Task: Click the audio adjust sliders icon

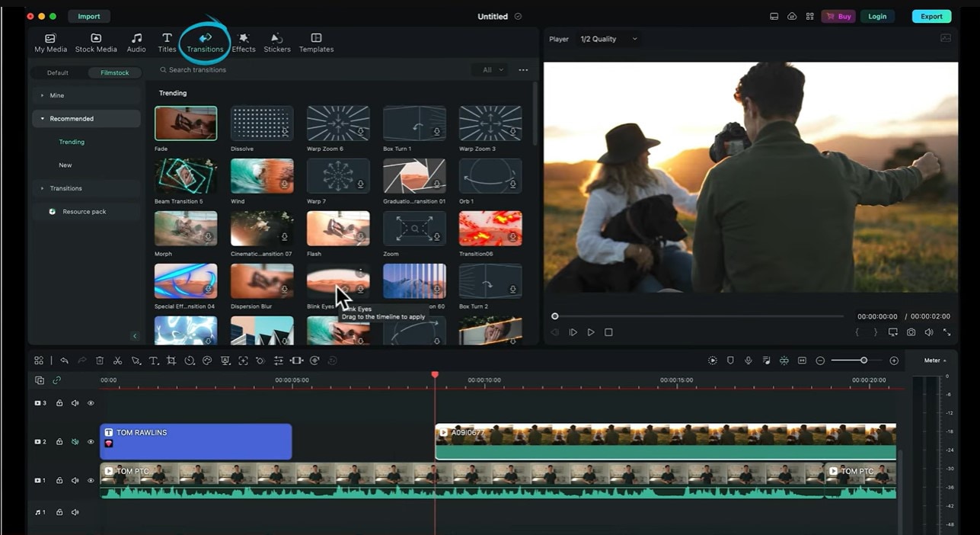Action: click(x=279, y=360)
